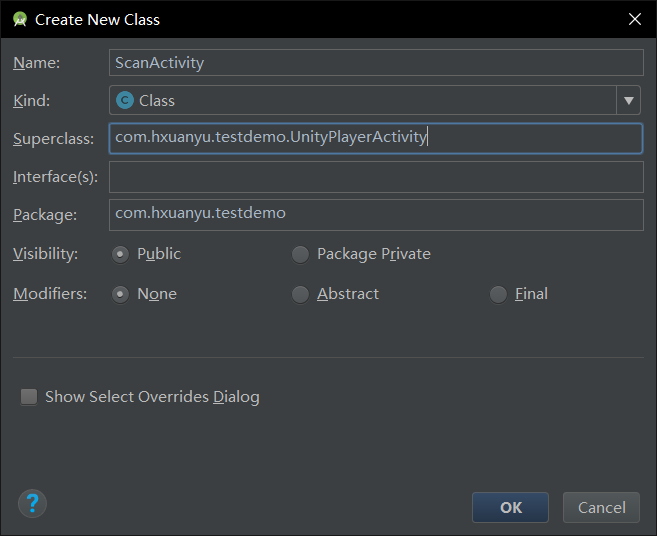Enable Show Select Overrides Dialog checkbox
The image size is (657, 536).
click(x=29, y=397)
